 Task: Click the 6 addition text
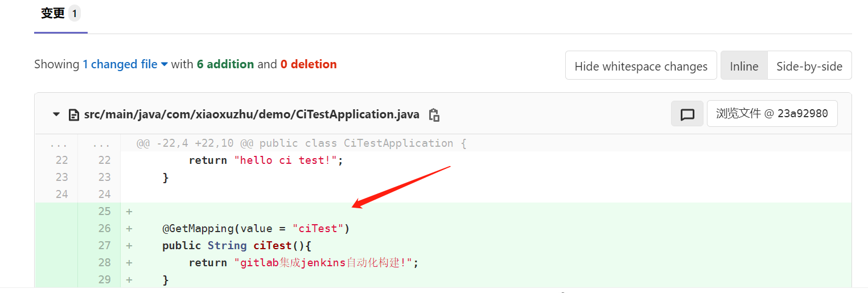pos(225,64)
